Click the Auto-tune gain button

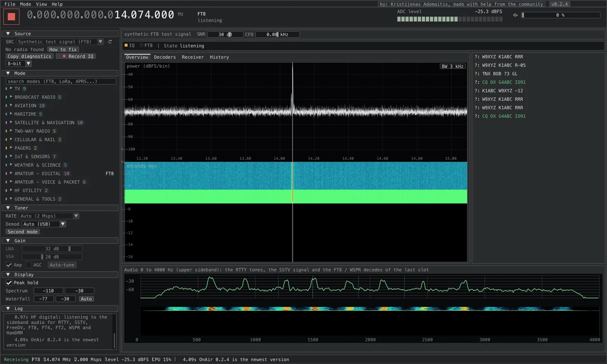click(62, 265)
